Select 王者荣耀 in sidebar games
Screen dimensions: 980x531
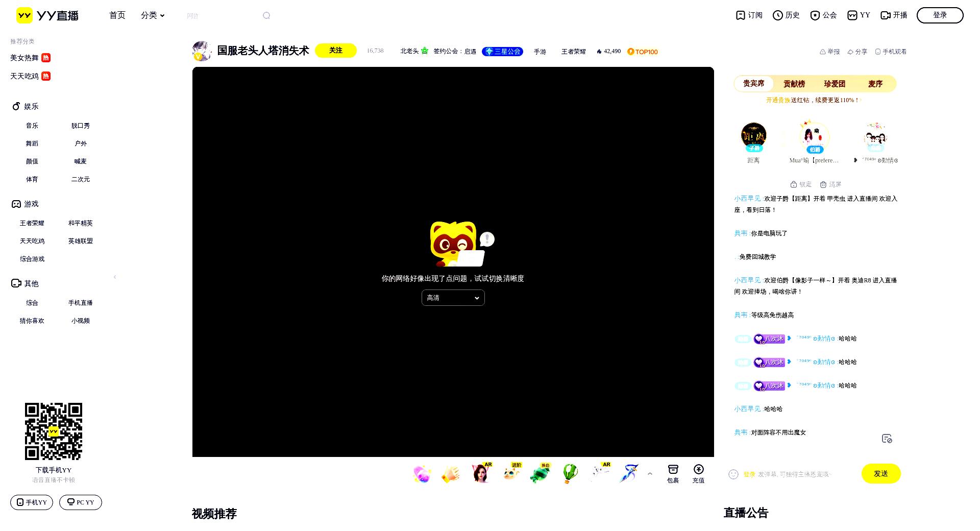coord(32,223)
